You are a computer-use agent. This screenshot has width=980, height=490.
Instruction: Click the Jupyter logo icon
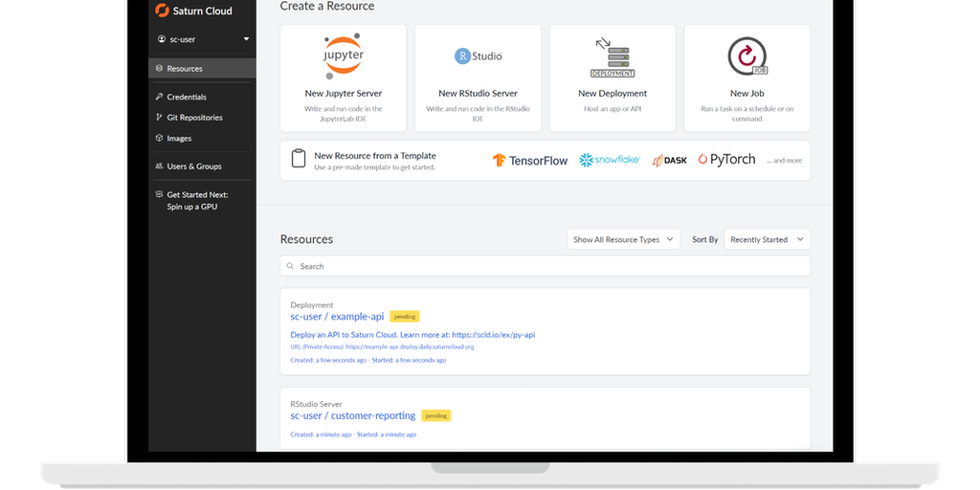coord(344,56)
